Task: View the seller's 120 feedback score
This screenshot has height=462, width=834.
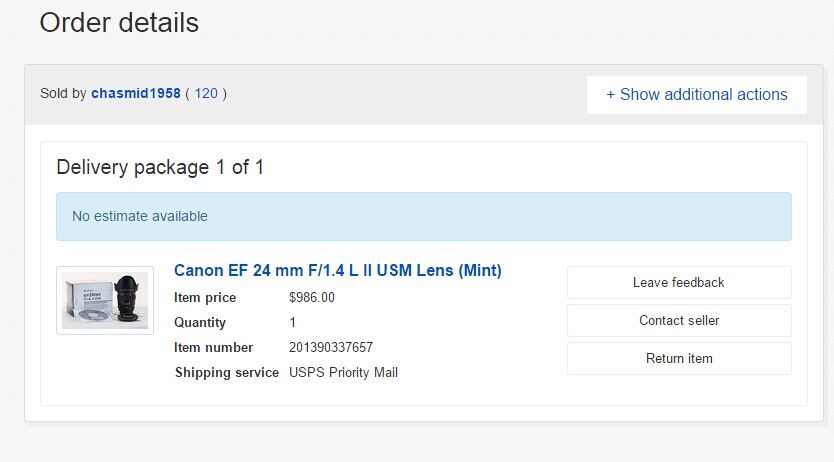Action: point(206,94)
